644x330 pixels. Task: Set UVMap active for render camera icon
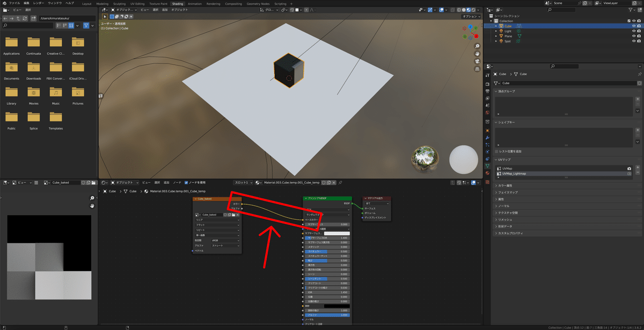(x=629, y=169)
